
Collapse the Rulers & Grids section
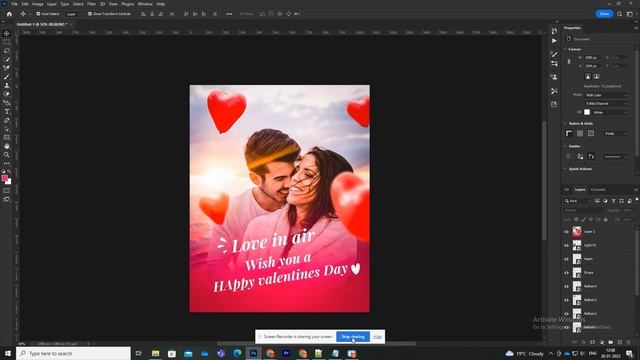coord(565,123)
